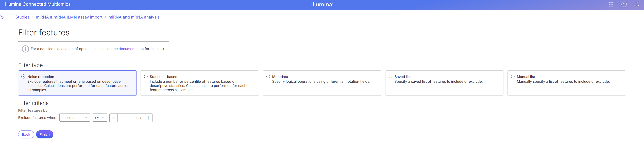Viewport: 644px width, 145px height.
Task: Open the user account icon
Action: coord(636,4)
